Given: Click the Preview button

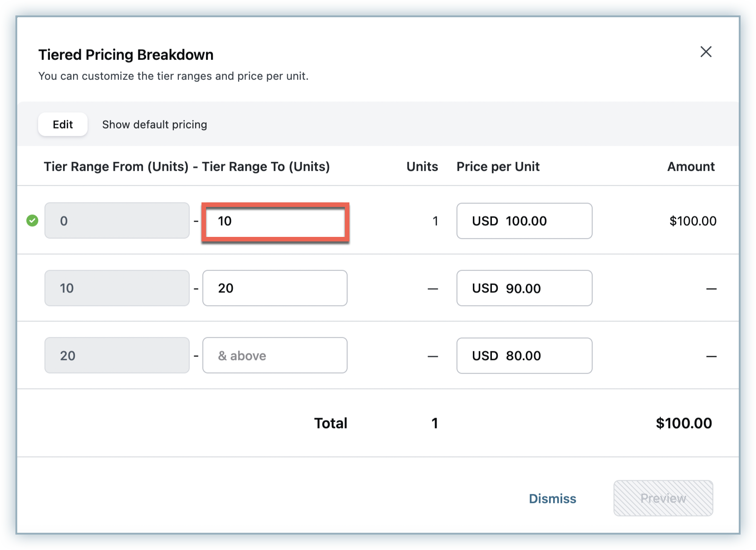Looking at the screenshot, I should click(x=663, y=498).
